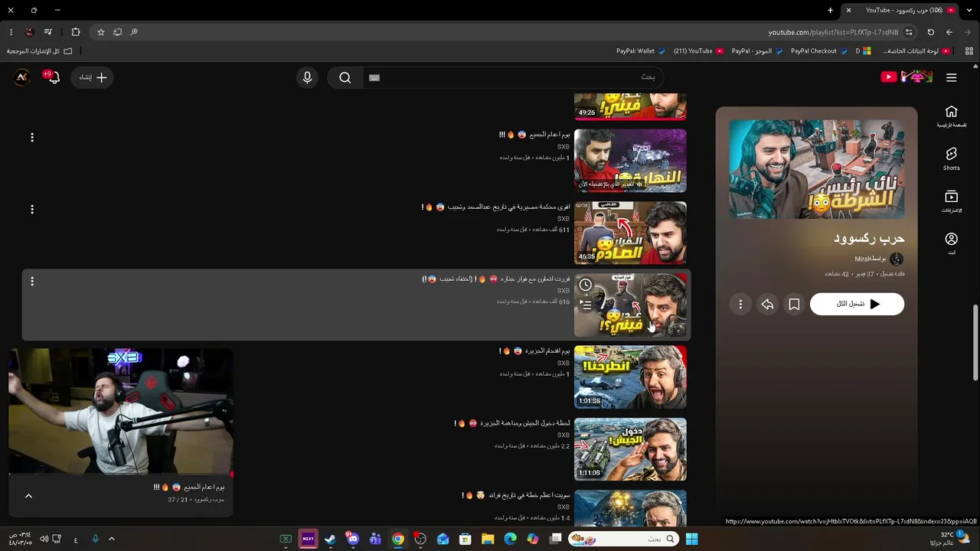Open the Chrome apps grid in the bookmarks bar

click(969, 51)
